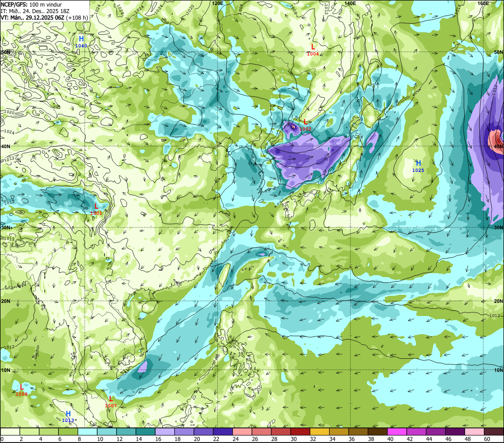Select the golden yellow 32–34 legend swatch

click(x=320, y=431)
